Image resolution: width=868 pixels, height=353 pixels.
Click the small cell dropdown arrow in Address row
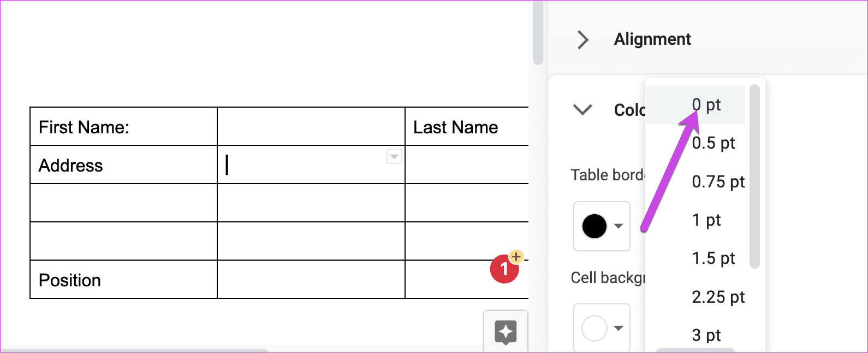pos(394,156)
